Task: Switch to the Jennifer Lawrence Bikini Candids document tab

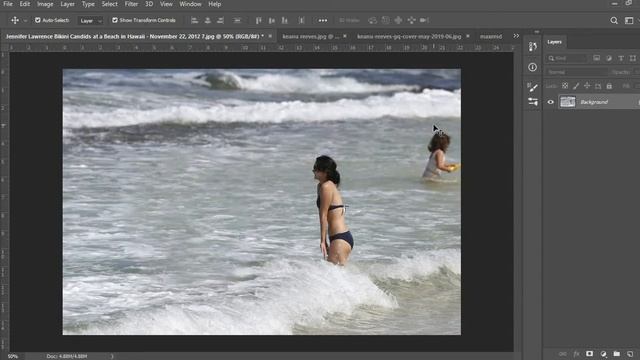Action: click(x=134, y=36)
